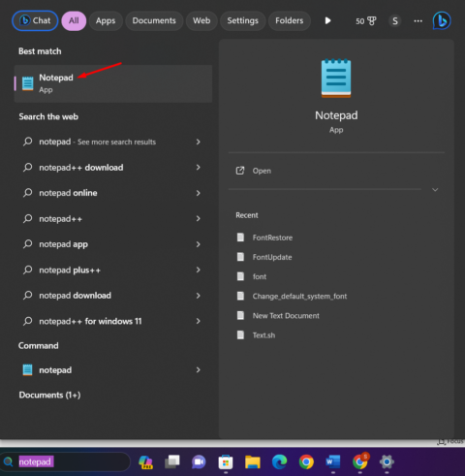Screen dimensions: 465x476
Task: Switch to the Documents filter tab
Action: pos(154,20)
